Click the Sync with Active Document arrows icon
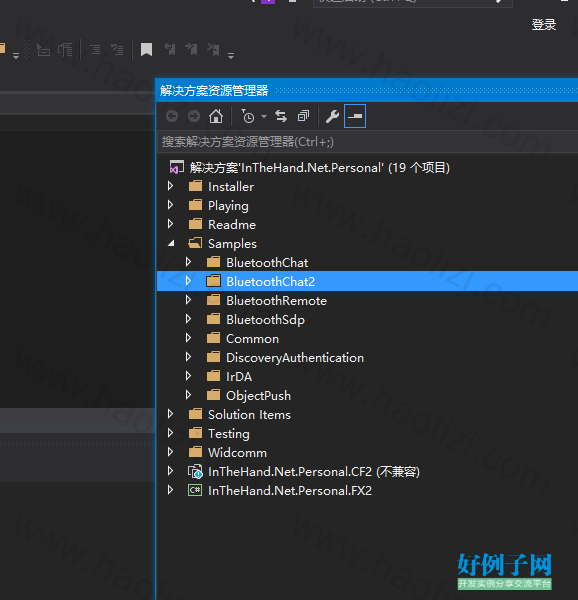This screenshot has width=578, height=600. pos(281,116)
